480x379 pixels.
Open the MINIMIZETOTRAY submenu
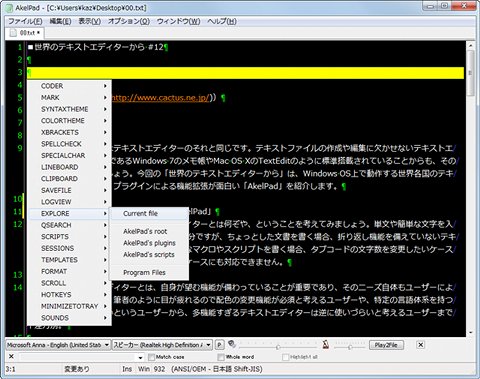[70, 306]
